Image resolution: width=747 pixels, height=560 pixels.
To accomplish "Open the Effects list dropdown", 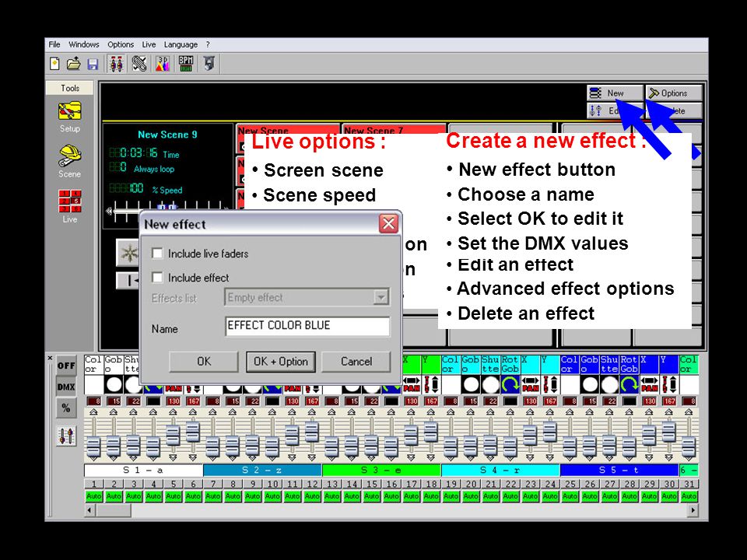I will tap(381, 298).
